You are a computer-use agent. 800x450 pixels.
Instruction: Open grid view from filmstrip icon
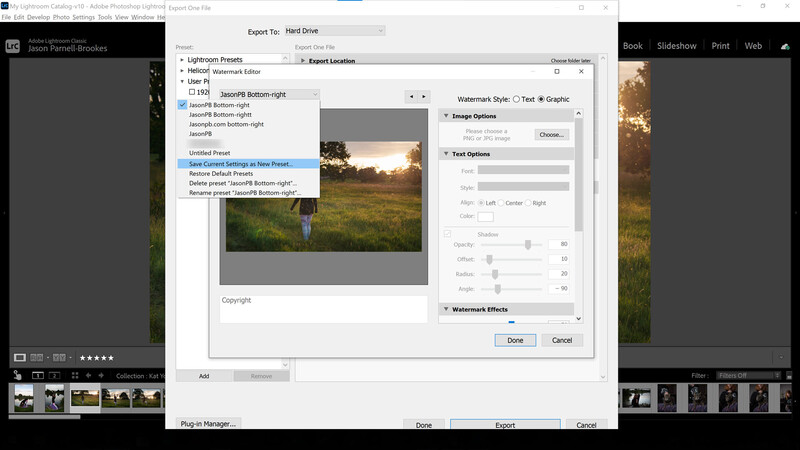coord(75,376)
